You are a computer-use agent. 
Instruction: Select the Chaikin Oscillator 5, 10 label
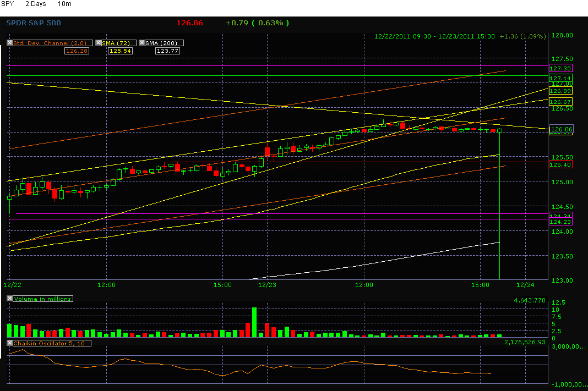pyautogui.click(x=52, y=343)
